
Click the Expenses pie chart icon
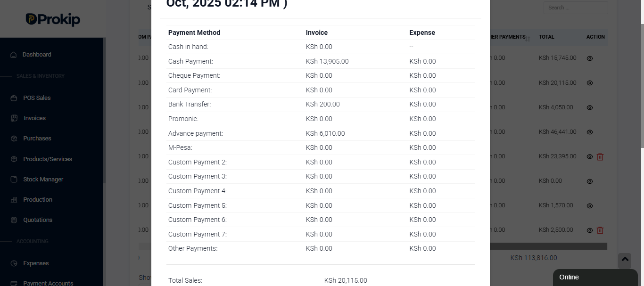14,263
